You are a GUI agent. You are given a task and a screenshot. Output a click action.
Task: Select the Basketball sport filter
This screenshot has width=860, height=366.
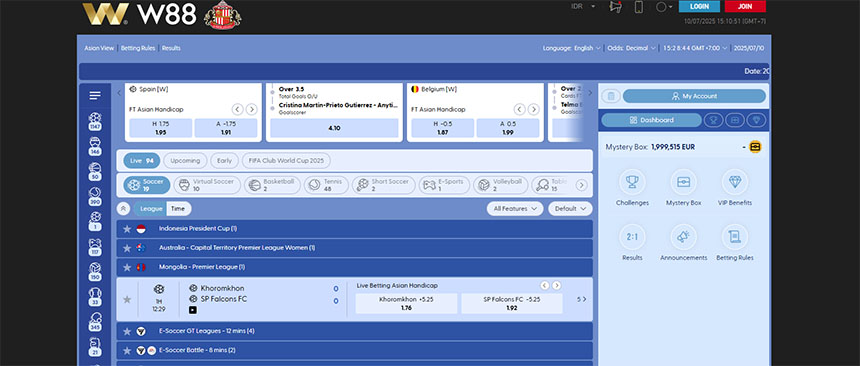click(272, 185)
